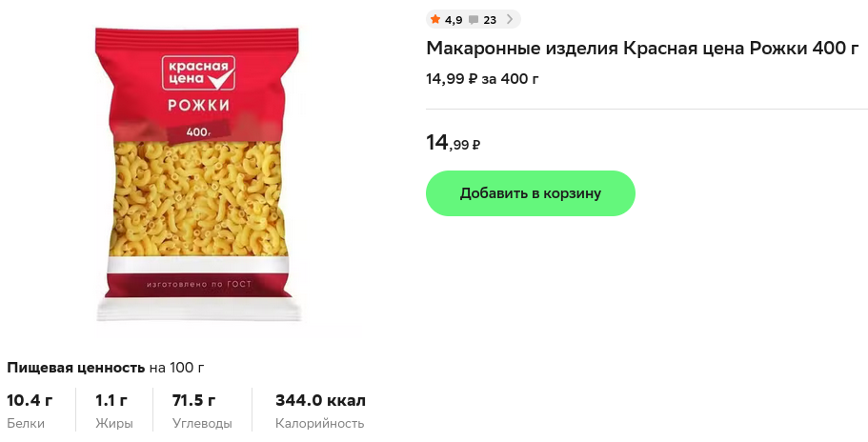Select the 71.5 г carbohydrates value

(193, 400)
